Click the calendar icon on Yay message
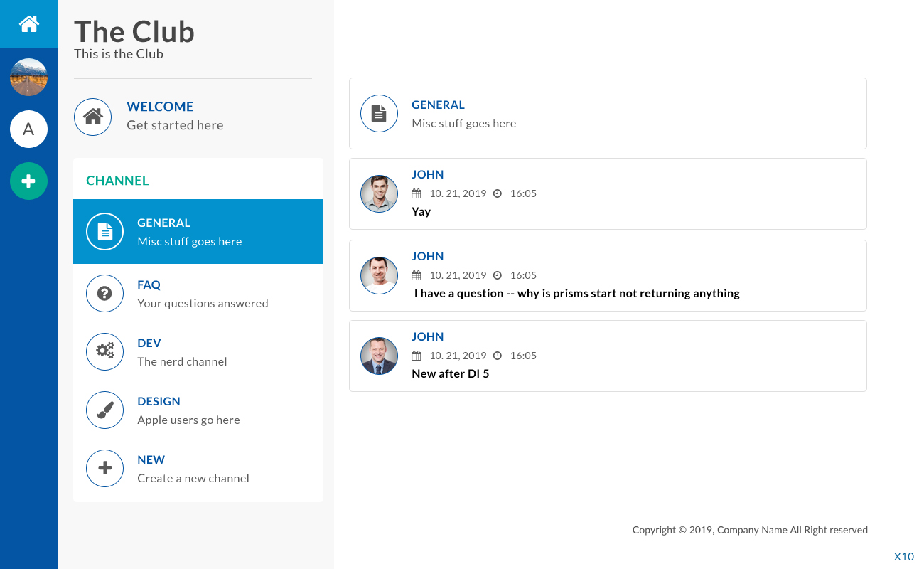The width and height of the screenshot is (924, 569). click(417, 193)
